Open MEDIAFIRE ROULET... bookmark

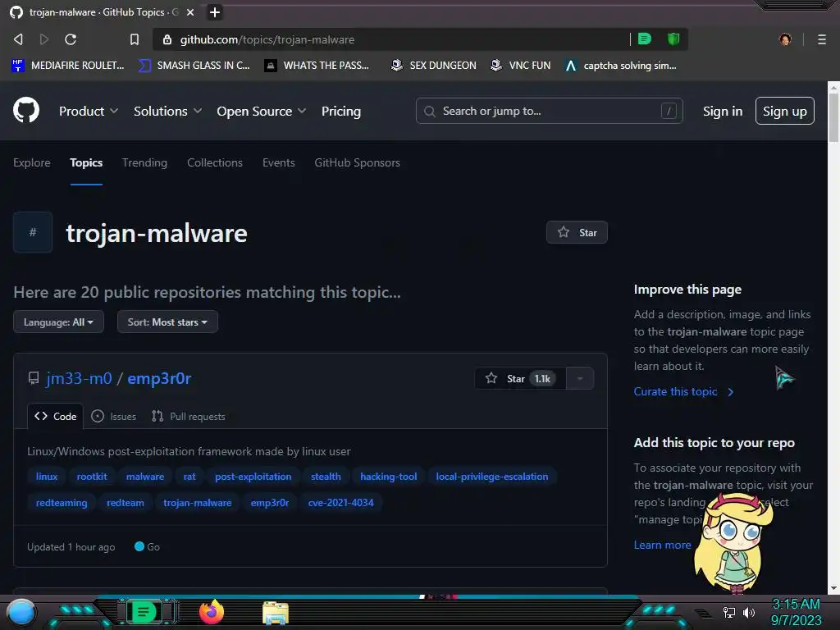click(67, 66)
